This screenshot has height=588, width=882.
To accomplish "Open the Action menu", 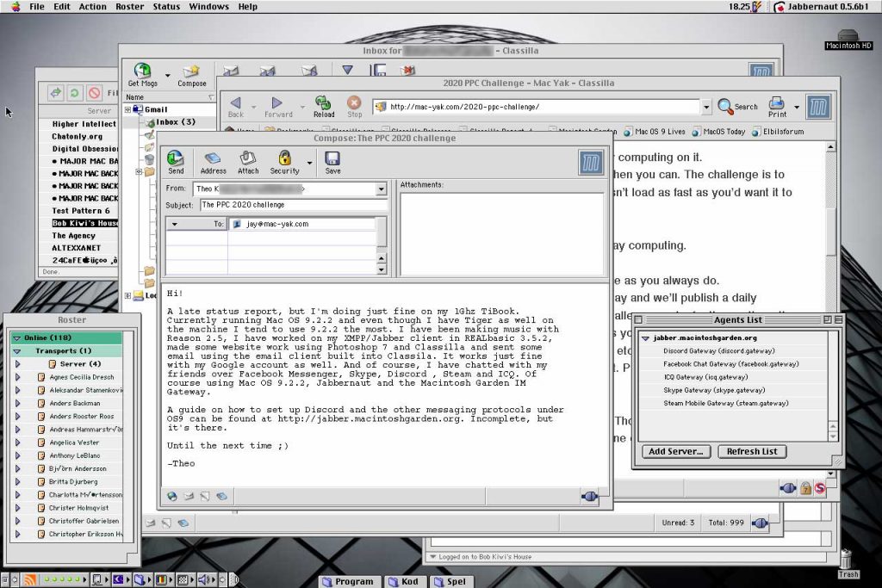I will click(93, 7).
